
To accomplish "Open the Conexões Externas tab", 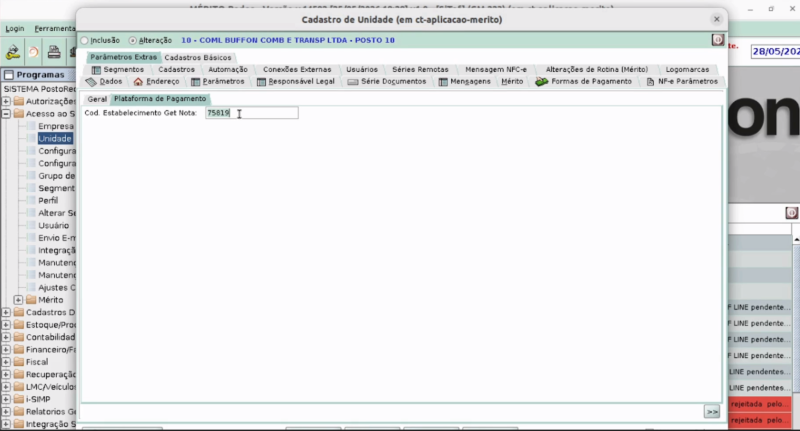I will tap(297, 69).
